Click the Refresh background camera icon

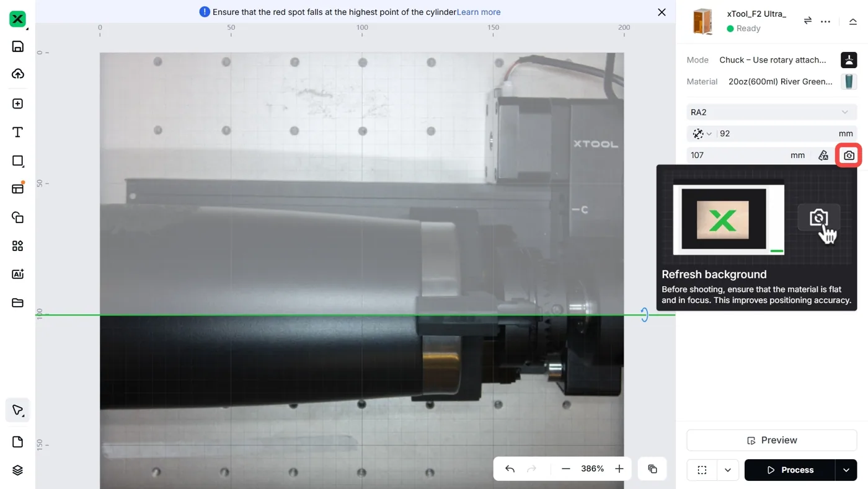click(x=849, y=155)
